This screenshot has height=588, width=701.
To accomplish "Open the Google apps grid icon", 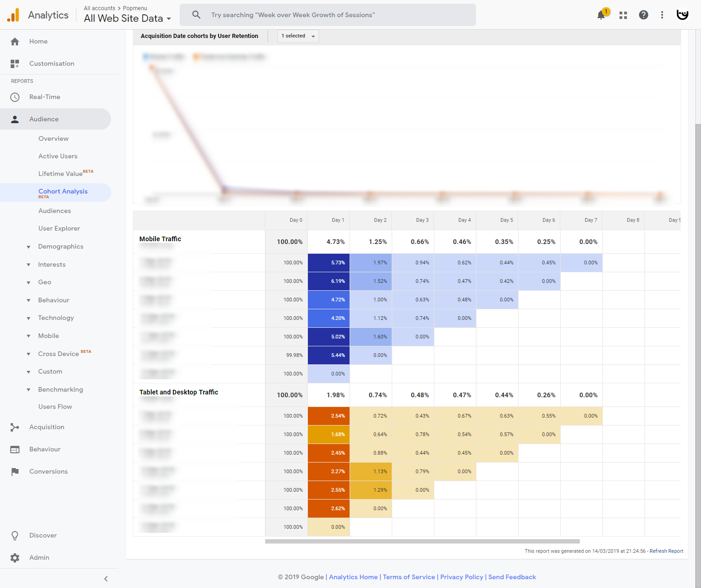I will coord(623,15).
